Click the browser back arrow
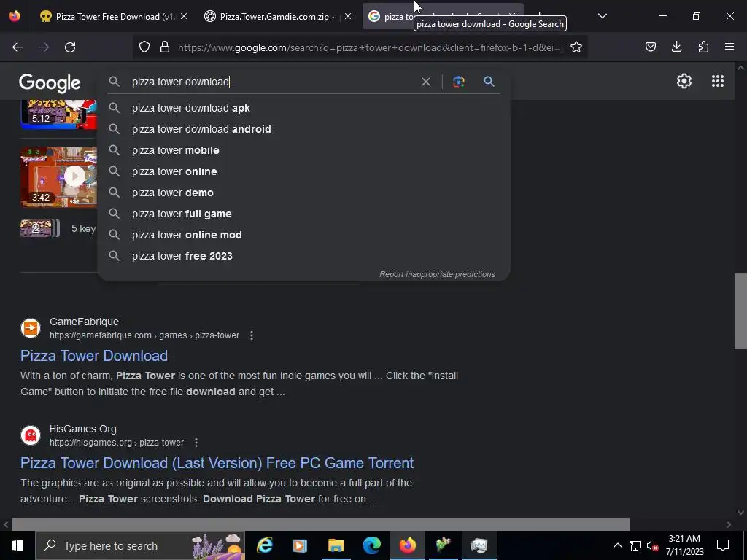 point(18,47)
